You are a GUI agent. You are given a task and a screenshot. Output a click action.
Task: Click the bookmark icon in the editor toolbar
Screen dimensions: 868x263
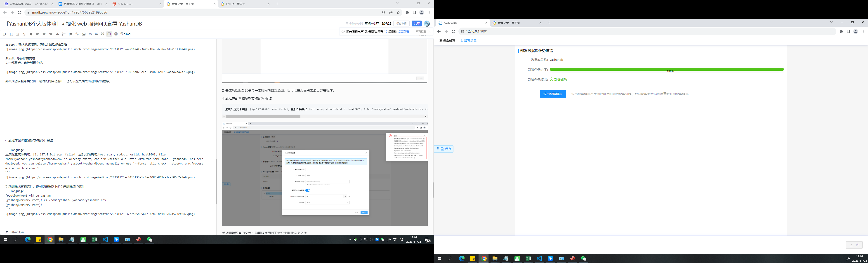pos(31,34)
